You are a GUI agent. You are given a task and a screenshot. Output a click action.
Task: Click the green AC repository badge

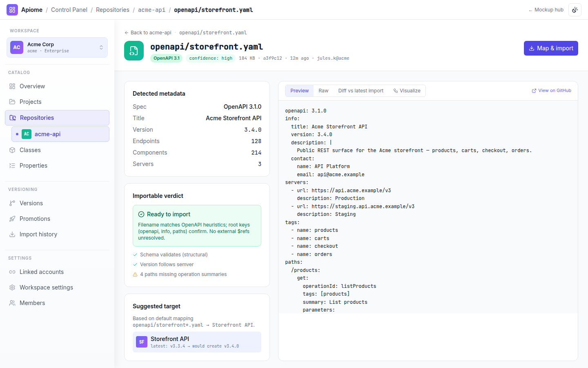click(x=27, y=134)
